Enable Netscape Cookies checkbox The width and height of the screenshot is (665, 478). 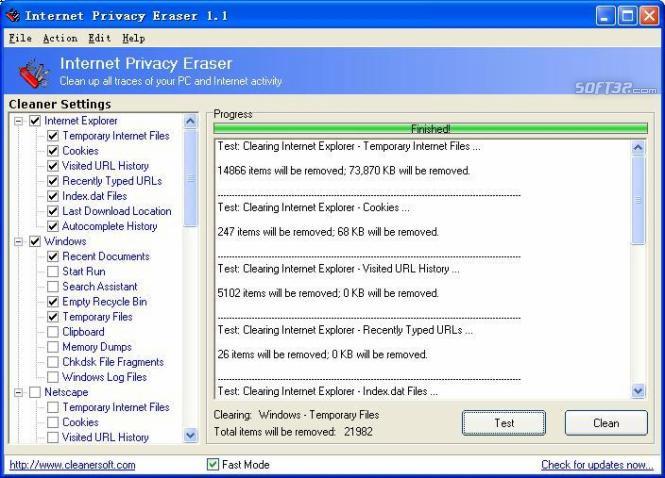tap(53, 422)
